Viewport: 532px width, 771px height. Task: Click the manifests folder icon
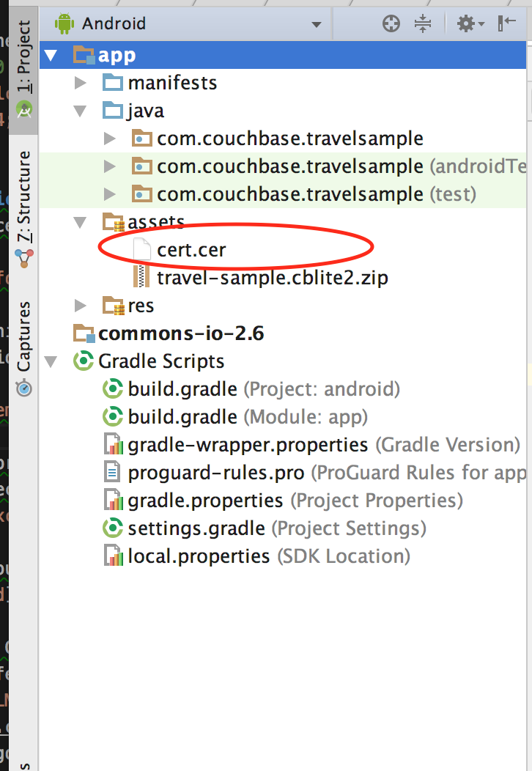[113, 82]
